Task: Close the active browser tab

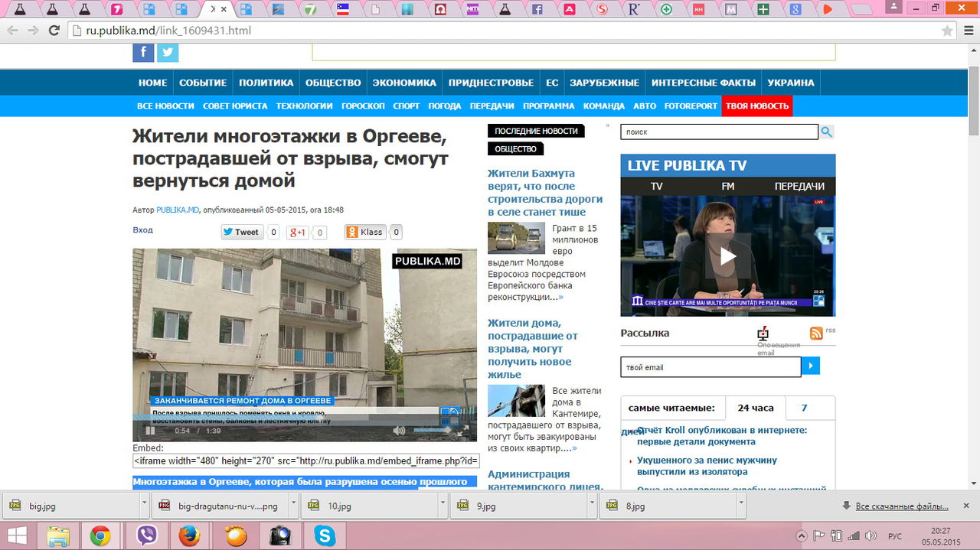Action: click(224, 9)
